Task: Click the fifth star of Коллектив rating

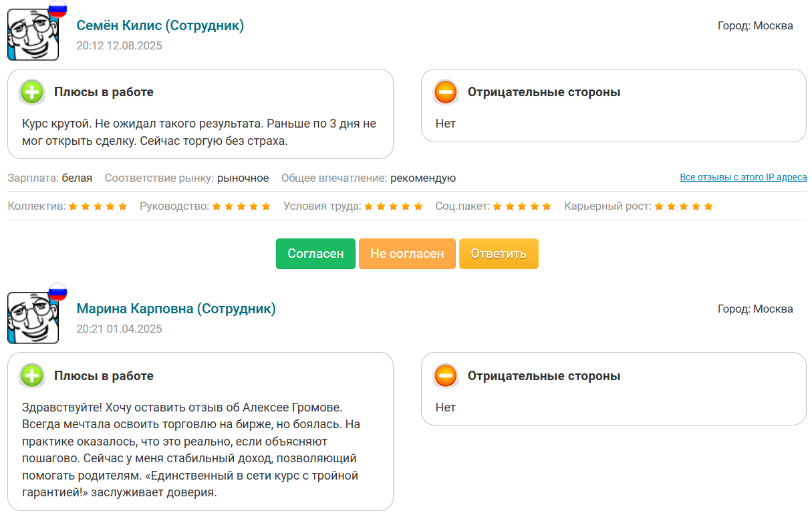Action: [x=122, y=206]
